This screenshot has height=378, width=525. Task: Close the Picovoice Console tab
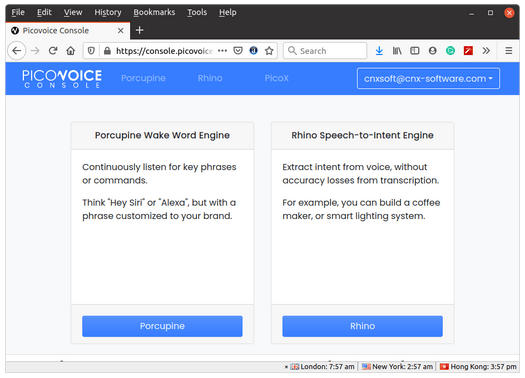click(121, 30)
